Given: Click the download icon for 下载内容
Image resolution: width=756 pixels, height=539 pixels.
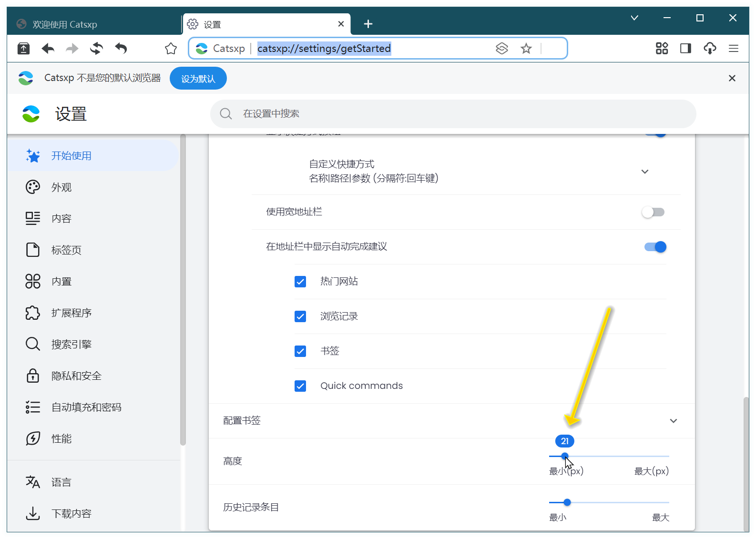Looking at the screenshot, I should click(33, 513).
